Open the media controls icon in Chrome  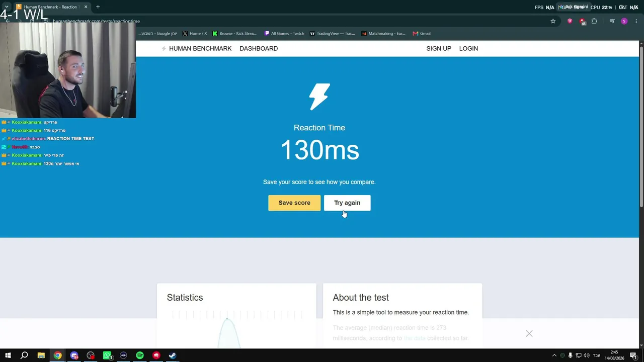pyautogui.click(x=612, y=21)
